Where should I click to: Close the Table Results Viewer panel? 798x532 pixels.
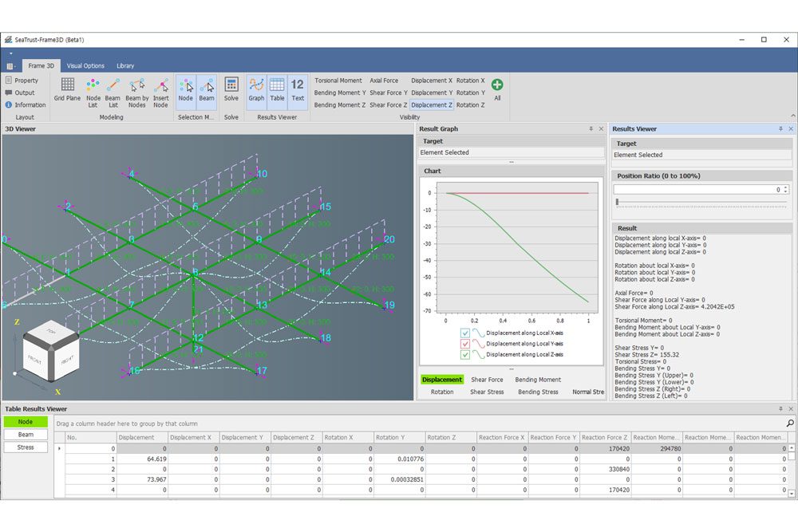[791, 408]
